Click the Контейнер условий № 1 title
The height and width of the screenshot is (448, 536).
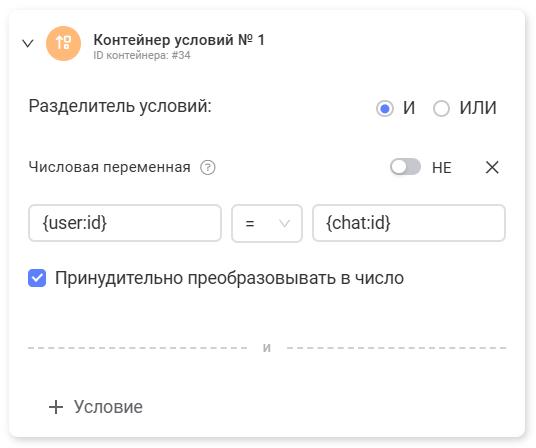click(x=179, y=40)
